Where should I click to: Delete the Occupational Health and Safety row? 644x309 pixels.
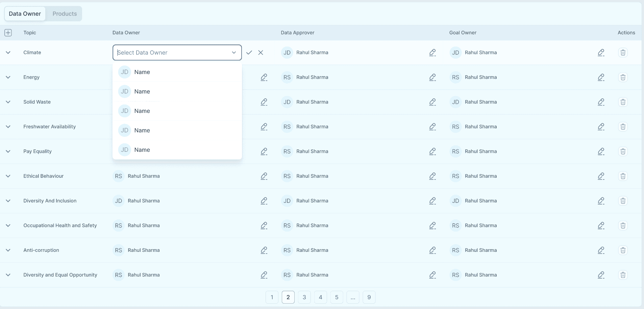point(623,225)
